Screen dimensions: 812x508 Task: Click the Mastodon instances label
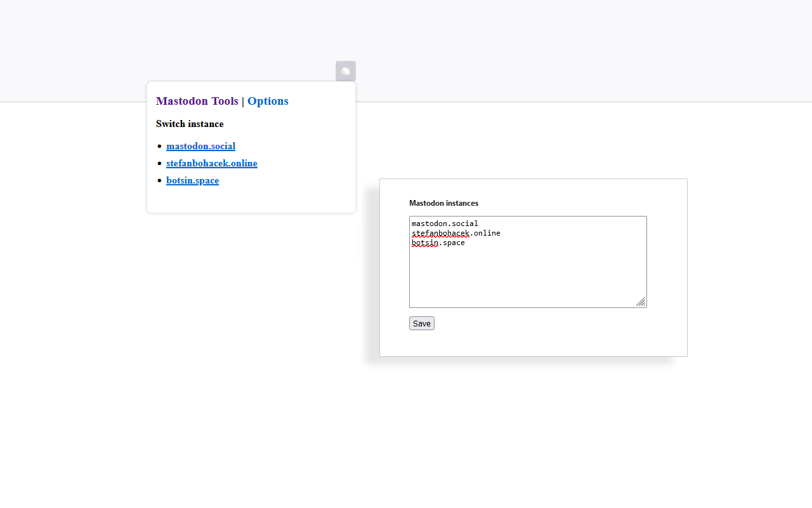(x=443, y=203)
